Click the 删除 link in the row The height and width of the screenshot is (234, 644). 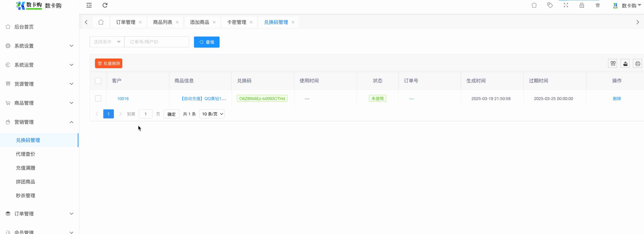[x=617, y=98]
